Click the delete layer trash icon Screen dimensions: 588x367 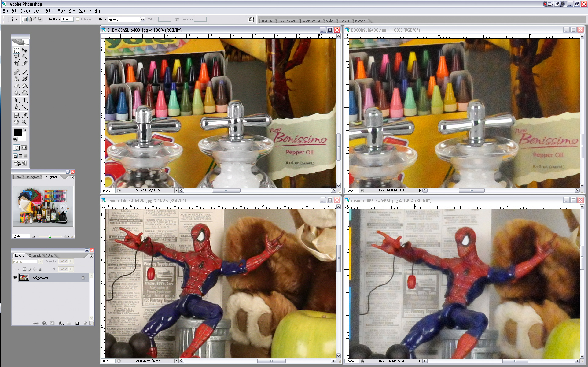tap(85, 323)
